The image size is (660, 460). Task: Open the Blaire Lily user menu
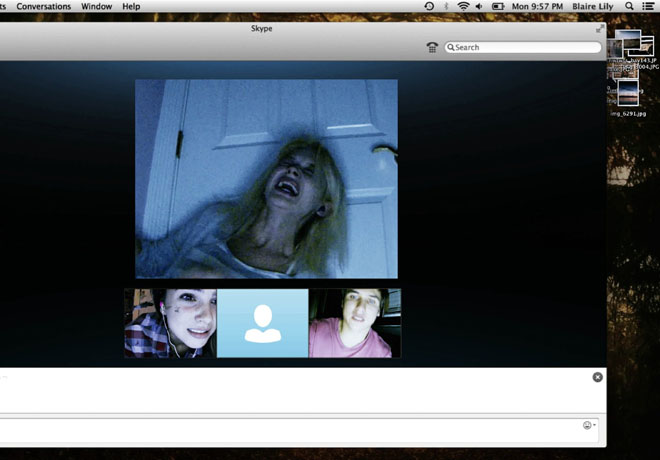pos(591,7)
